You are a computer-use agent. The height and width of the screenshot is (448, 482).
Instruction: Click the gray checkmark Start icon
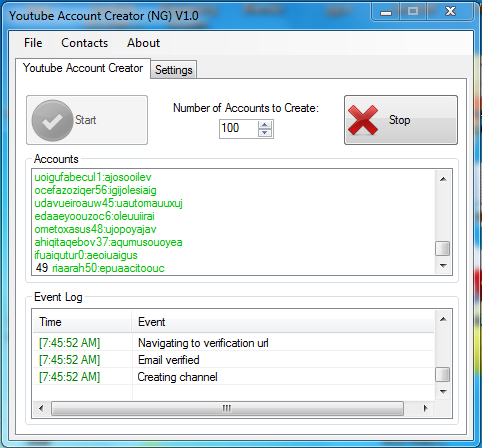[x=52, y=120]
